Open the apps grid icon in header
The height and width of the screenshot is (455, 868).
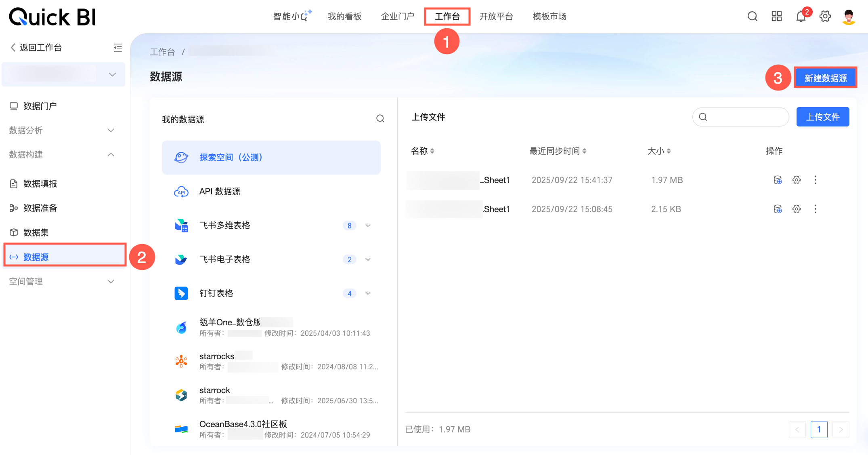[x=776, y=16]
